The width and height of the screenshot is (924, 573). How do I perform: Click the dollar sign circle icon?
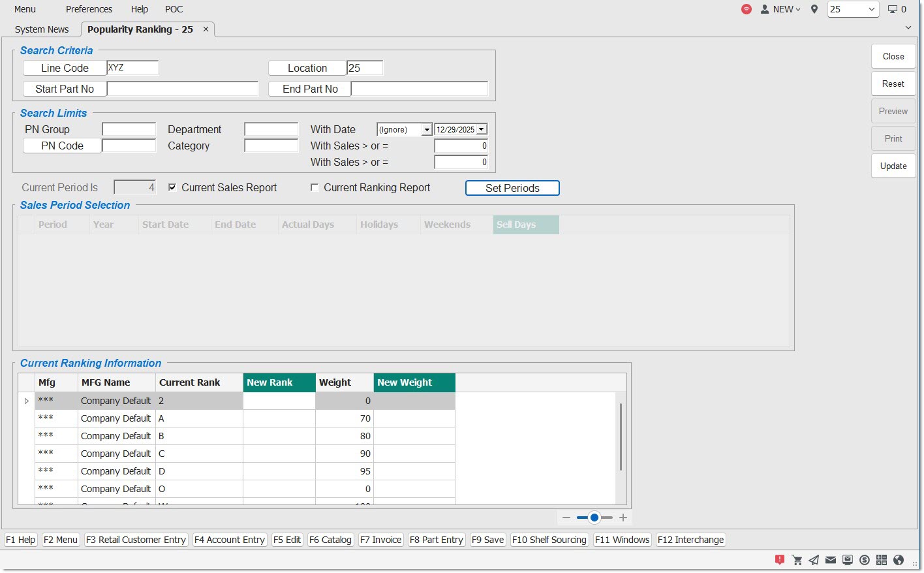tap(865, 560)
